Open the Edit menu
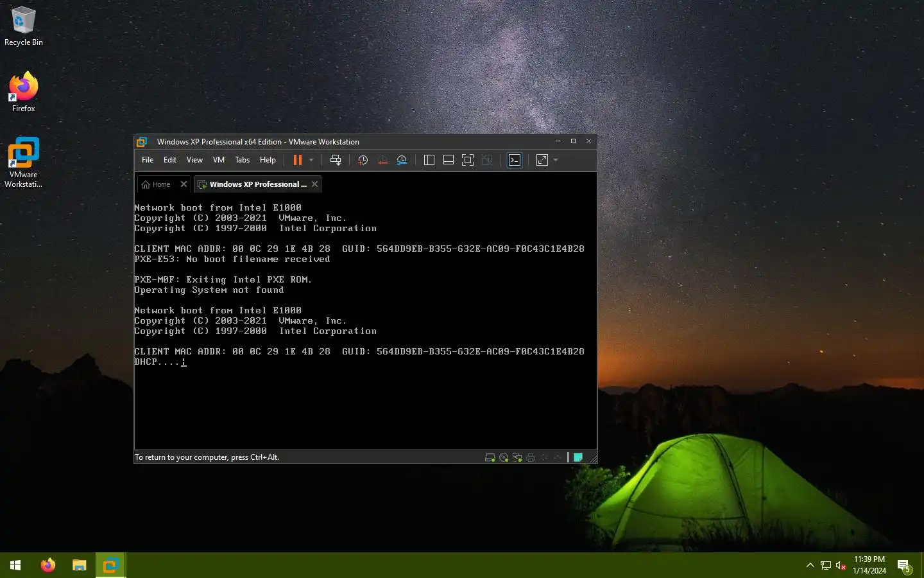The width and height of the screenshot is (924, 578). [x=170, y=160]
